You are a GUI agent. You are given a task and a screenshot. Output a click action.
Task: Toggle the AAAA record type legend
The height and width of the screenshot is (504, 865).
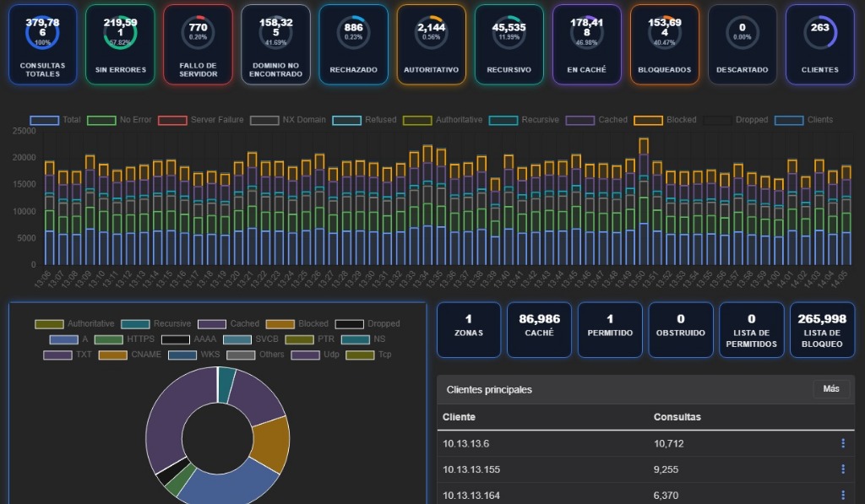click(188, 339)
